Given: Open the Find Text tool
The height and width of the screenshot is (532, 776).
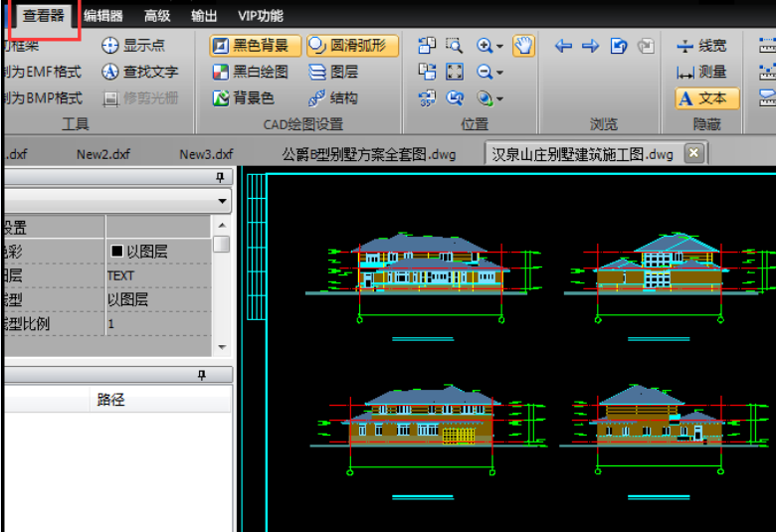Looking at the screenshot, I should click(111, 72).
